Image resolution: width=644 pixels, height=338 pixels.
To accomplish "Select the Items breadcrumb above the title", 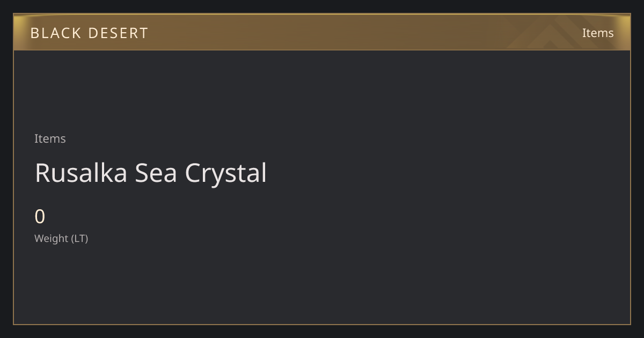I will [50, 138].
